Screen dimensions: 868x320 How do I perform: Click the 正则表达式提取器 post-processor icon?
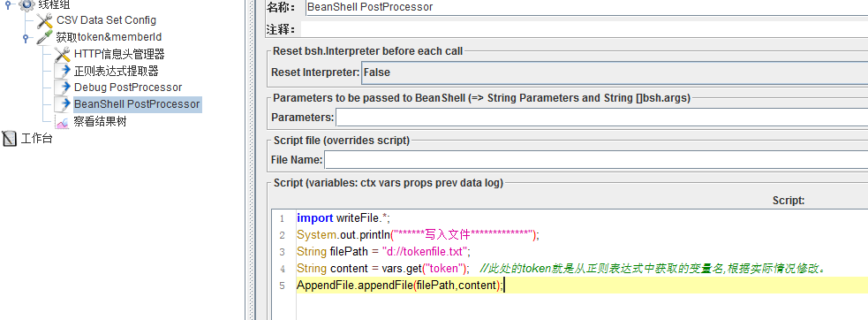pyautogui.click(x=62, y=71)
